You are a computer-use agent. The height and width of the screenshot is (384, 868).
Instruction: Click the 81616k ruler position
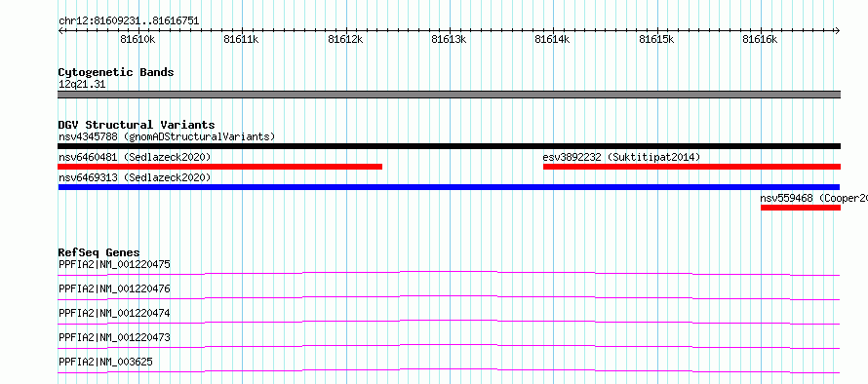coord(760,39)
